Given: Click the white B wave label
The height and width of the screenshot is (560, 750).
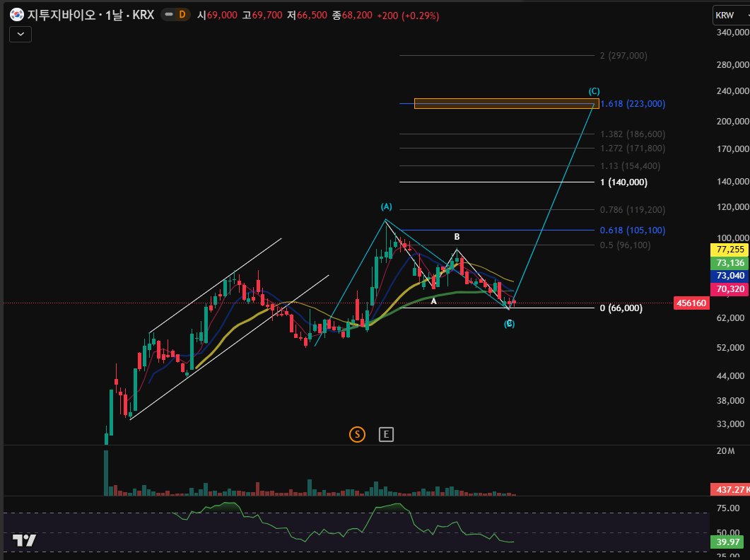Looking at the screenshot, I should [x=457, y=237].
